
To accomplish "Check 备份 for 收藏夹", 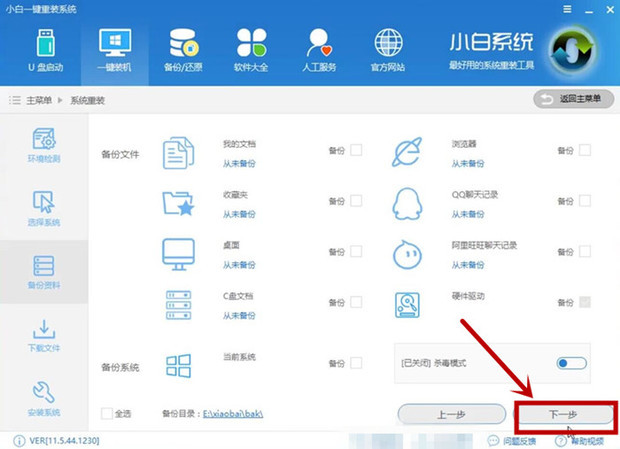I will (356, 201).
